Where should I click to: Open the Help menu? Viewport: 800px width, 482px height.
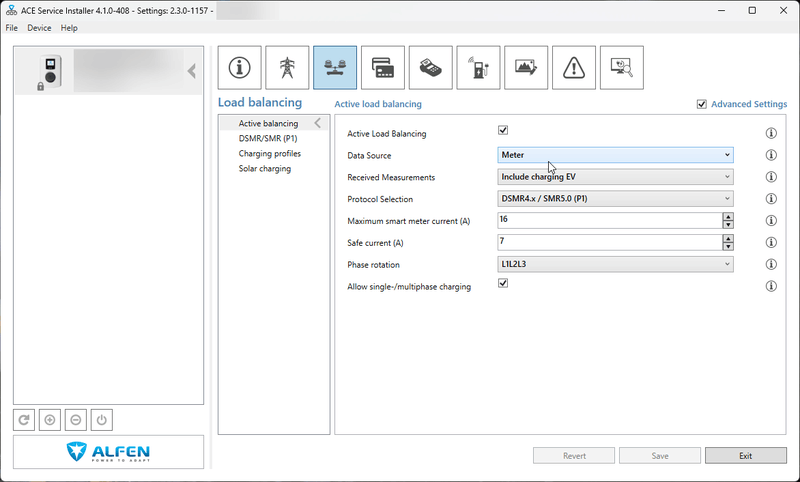pos(69,28)
